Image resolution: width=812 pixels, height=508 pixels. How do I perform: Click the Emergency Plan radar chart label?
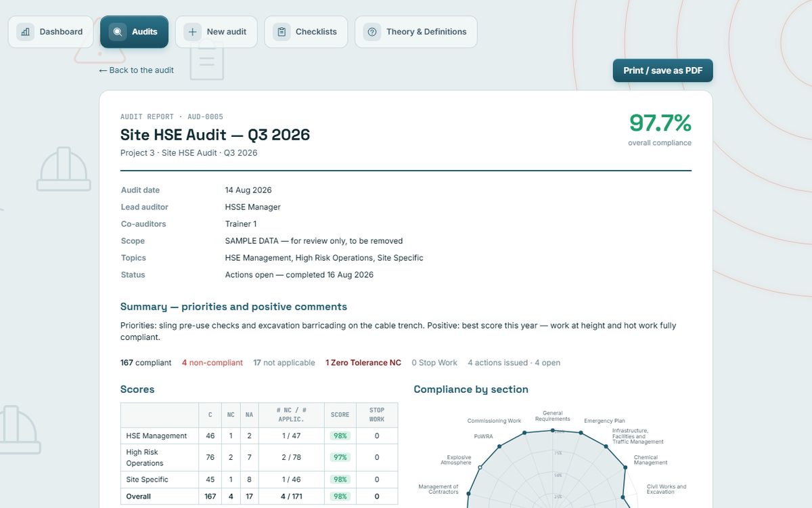point(604,421)
